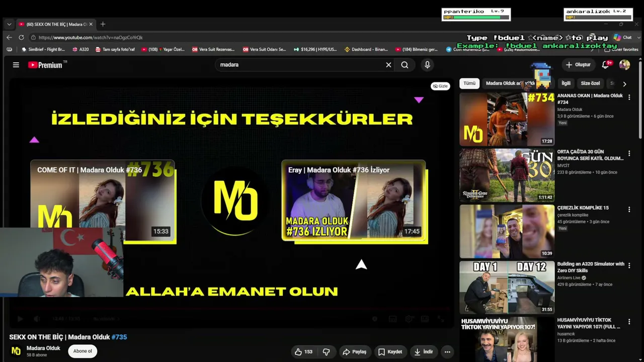This screenshot has width=644, height=362.
Task: Click the search magnifier button
Action: tap(405, 65)
